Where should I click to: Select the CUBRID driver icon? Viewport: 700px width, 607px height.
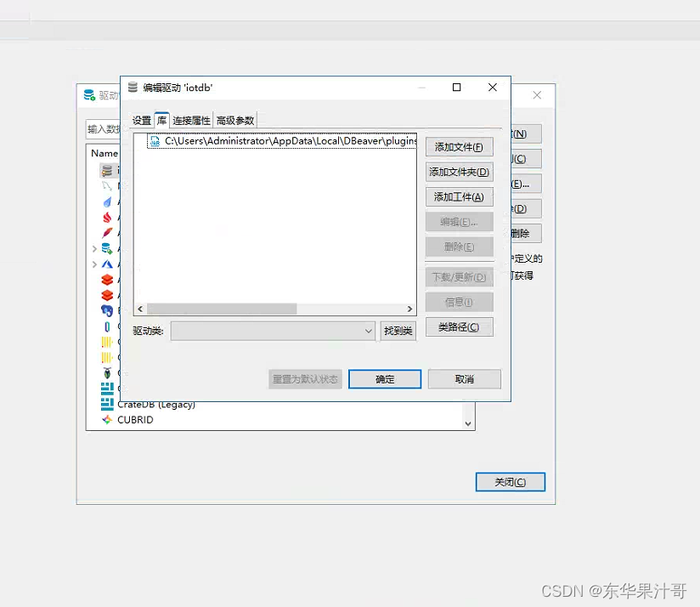[x=107, y=417]
